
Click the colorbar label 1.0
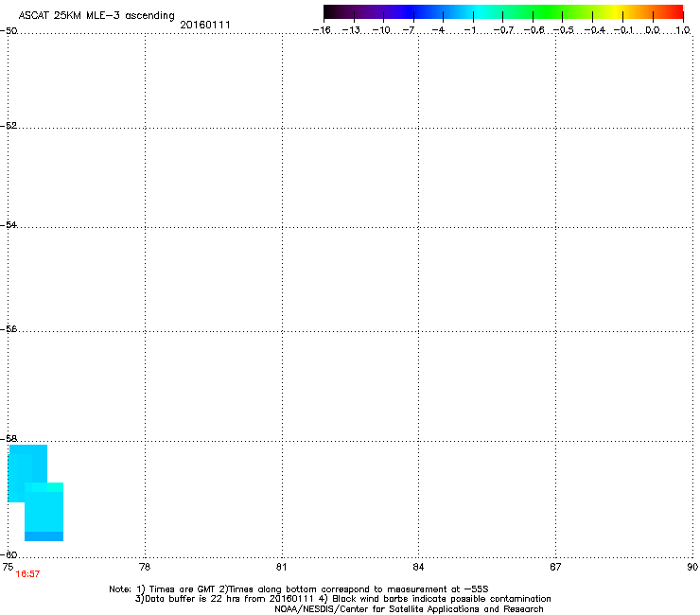pyautogui.click(x=683, y=30)
